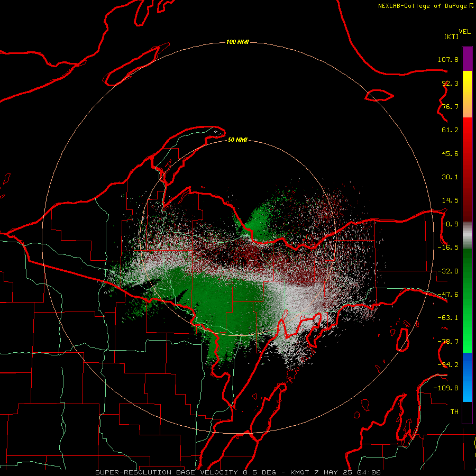Select the 107.8 value on velocity scale
The height and width of the screenshot is (476, 476).
[448, 59]
